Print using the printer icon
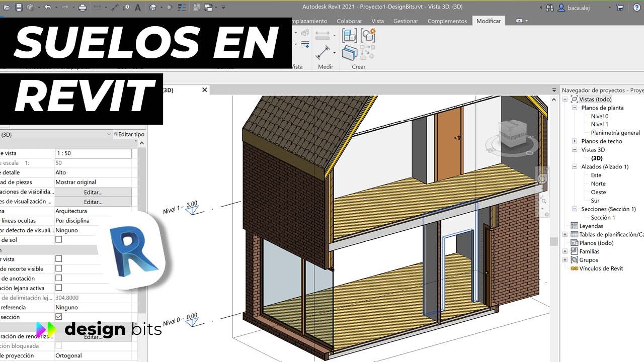Image resolution: width=644 pixels, height=362 pixels. [x=83, y=8]
